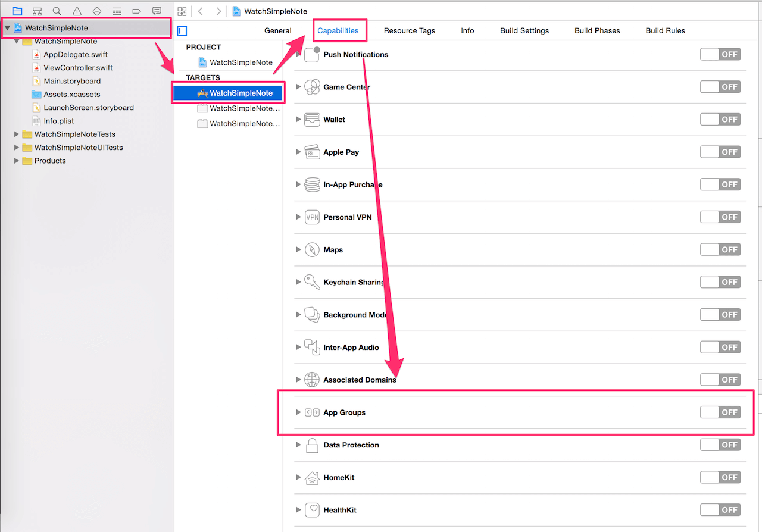Click the Keychain Sharing keys icon
762x532 pixels.
(313, 282)
